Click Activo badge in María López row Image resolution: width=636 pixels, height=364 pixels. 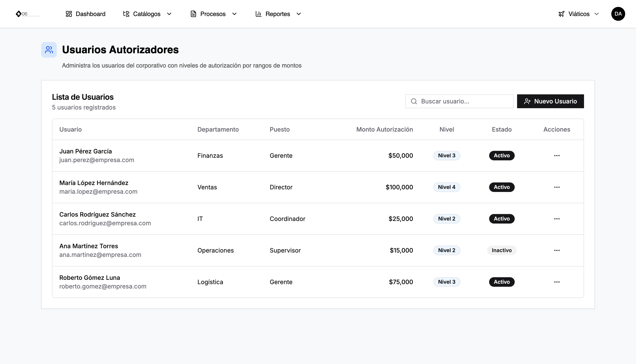pyautogui.click(x=502, y=187)
